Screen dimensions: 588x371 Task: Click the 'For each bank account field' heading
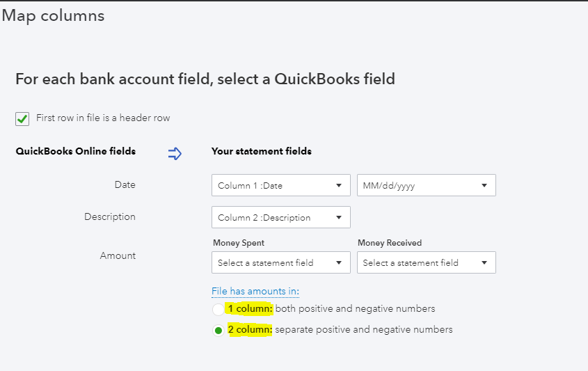click(x=205, y=79)
